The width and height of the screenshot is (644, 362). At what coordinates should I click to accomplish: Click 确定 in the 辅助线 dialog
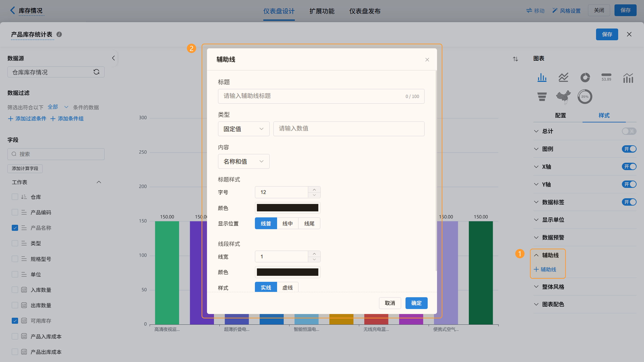[416, 303]
